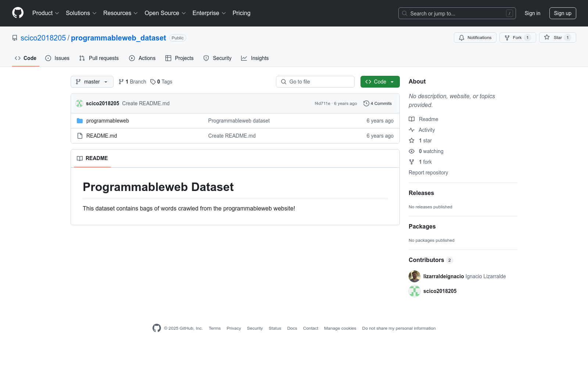Click Sign in
588x368 pixels.
point(533,13)
